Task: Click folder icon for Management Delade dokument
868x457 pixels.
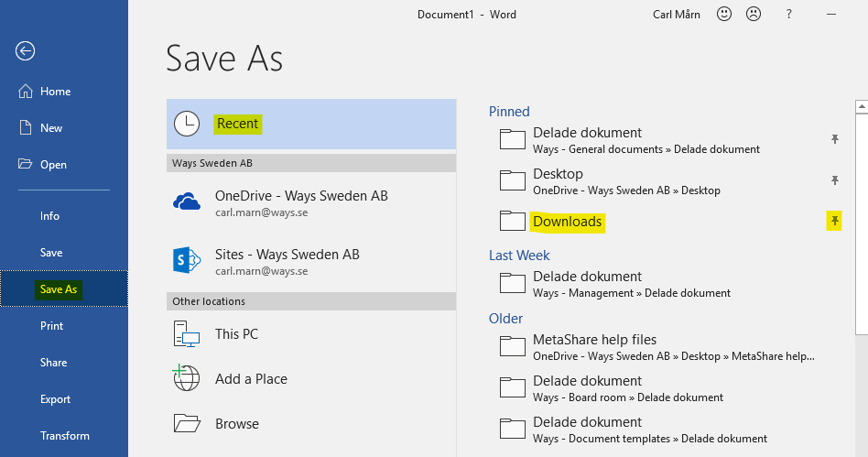Action: coord(513,283)
